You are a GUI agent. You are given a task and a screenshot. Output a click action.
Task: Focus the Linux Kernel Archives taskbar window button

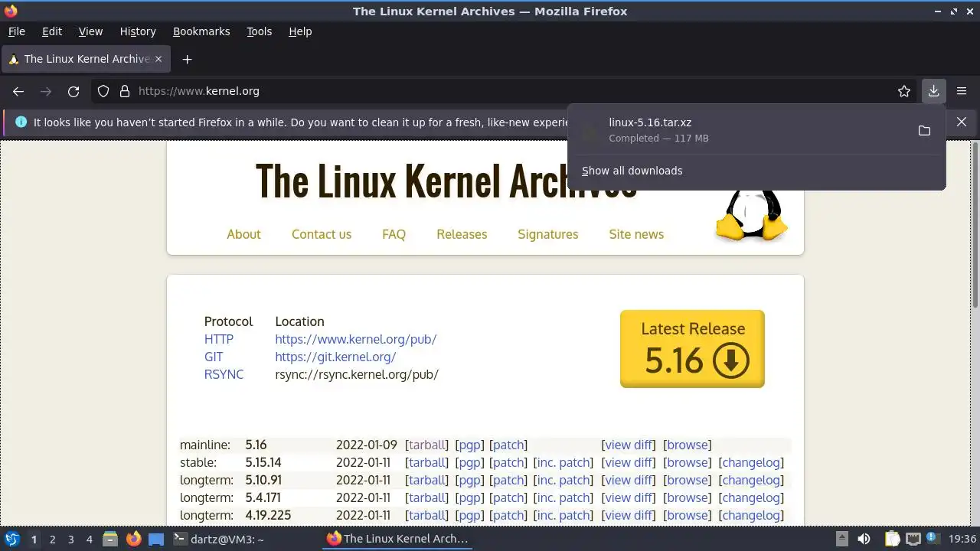point(398,539)
